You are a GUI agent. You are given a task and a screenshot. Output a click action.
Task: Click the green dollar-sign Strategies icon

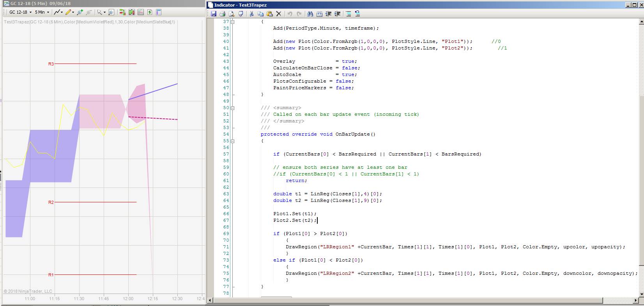(x=149, y=12)
